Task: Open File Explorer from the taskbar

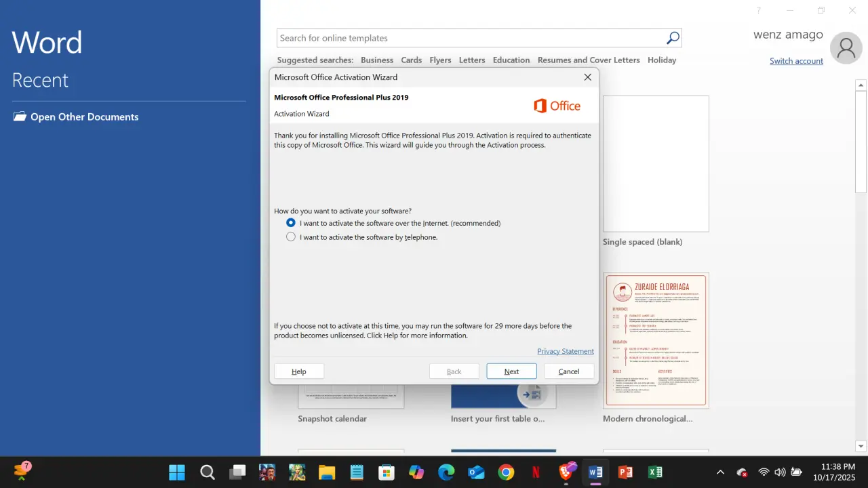Action: click(327, 472)
